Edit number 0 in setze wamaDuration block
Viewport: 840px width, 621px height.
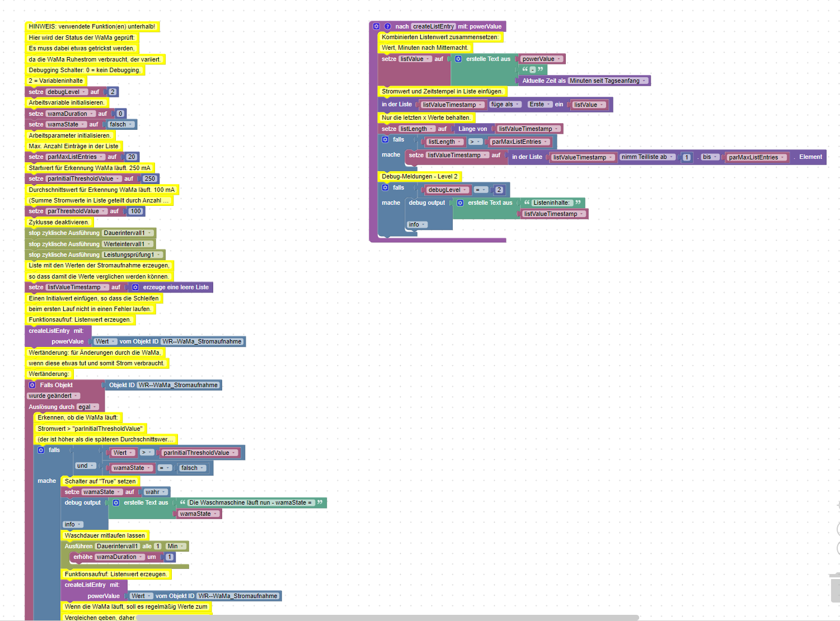(120, 114)
